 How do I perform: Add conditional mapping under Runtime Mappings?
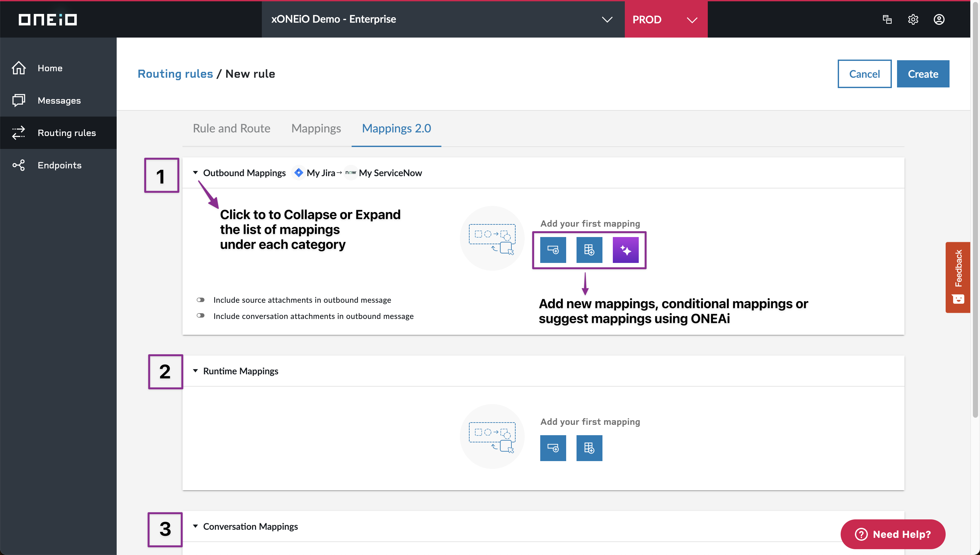tap(589, 448)
